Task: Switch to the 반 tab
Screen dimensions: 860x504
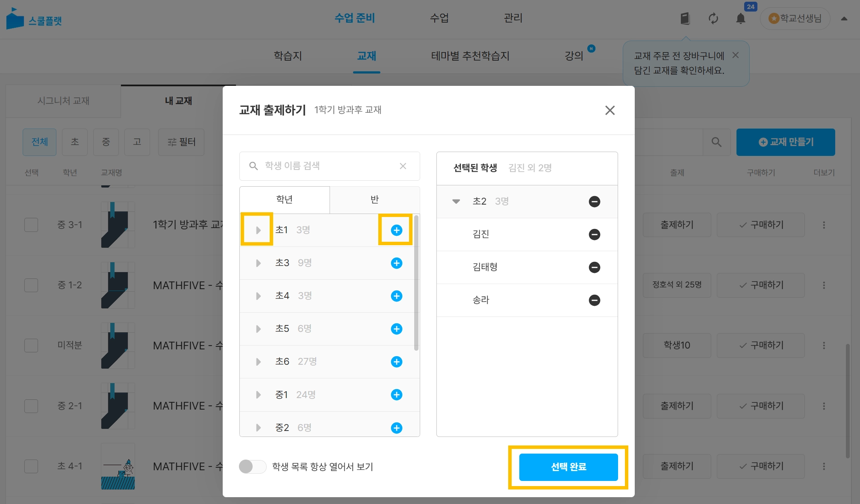Action: pyautogui.click(x=374, y=199)
